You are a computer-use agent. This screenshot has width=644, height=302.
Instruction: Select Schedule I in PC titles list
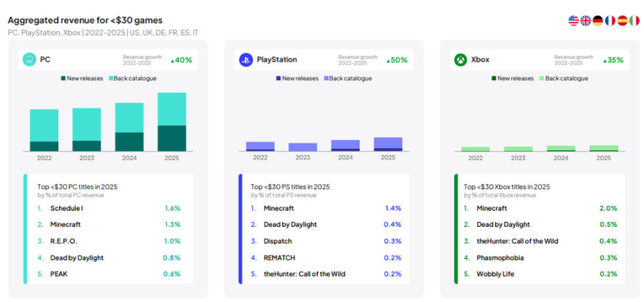pos(67,208)
